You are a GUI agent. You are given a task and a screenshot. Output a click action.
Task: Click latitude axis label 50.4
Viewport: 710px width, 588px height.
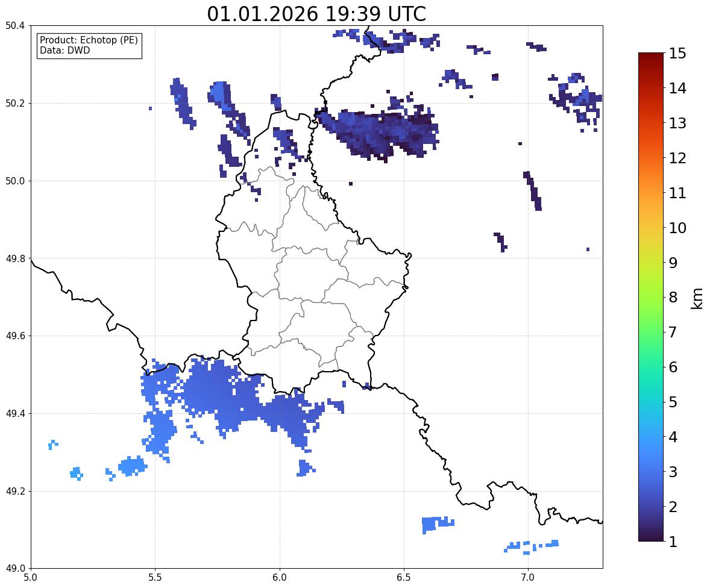click(x=15, y=26)
